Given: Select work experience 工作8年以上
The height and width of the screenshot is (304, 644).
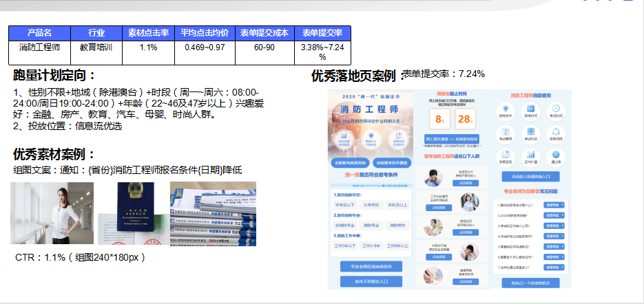Looking at the screenshot, I should (397, 246).
